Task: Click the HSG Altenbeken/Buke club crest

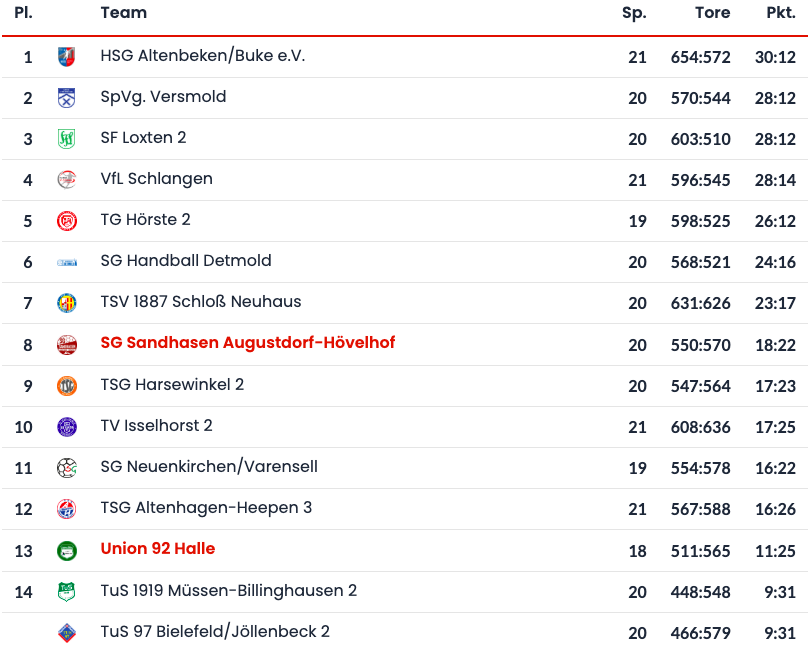Action: coord(67,57)
